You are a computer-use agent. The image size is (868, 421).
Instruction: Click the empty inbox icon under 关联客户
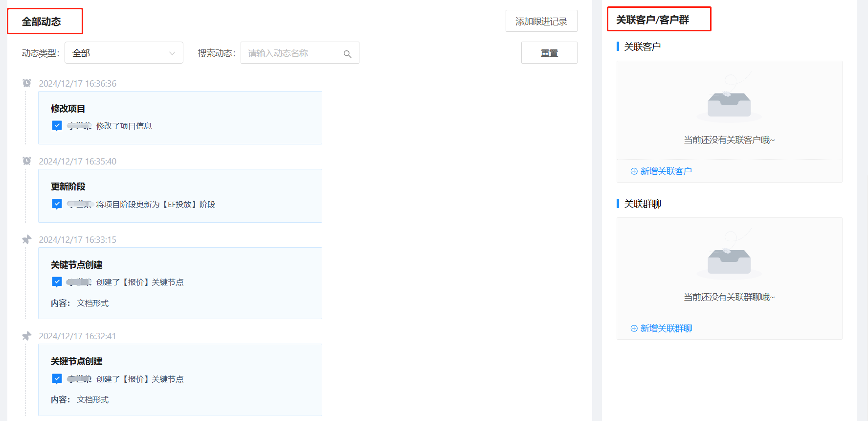(729, 102)
